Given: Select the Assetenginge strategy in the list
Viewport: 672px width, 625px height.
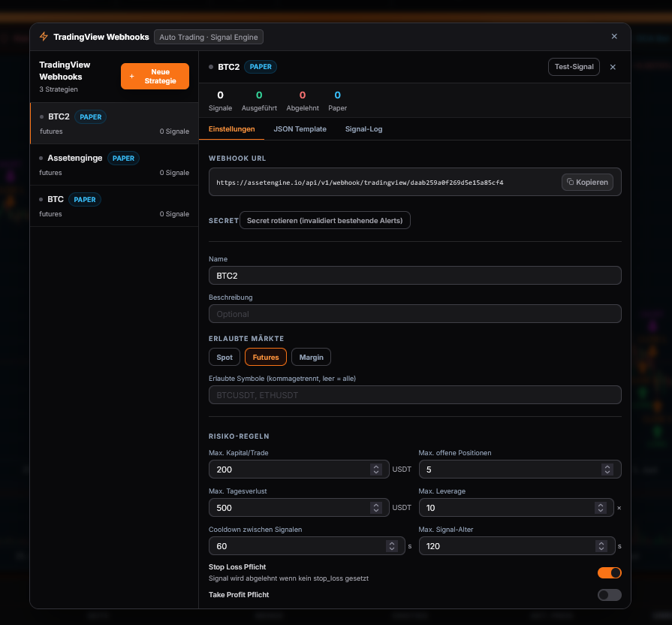Looking at the screenshot, I should tap(114, 165).
